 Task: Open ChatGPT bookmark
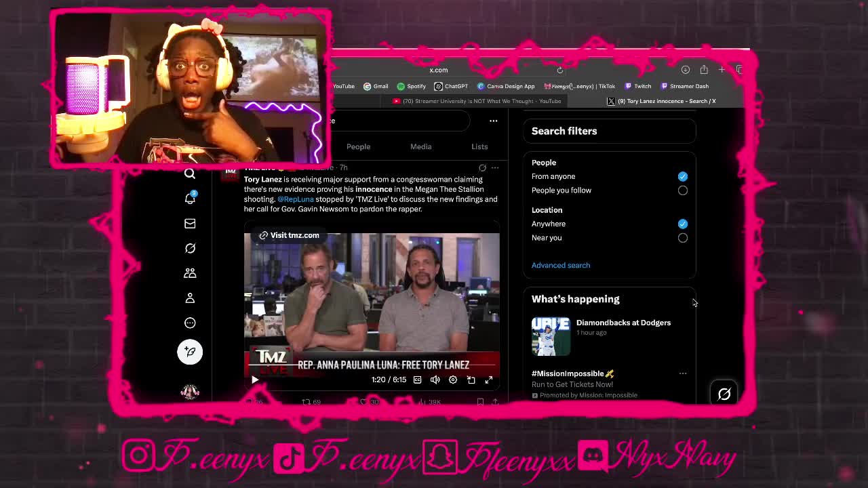coord(451,86)
